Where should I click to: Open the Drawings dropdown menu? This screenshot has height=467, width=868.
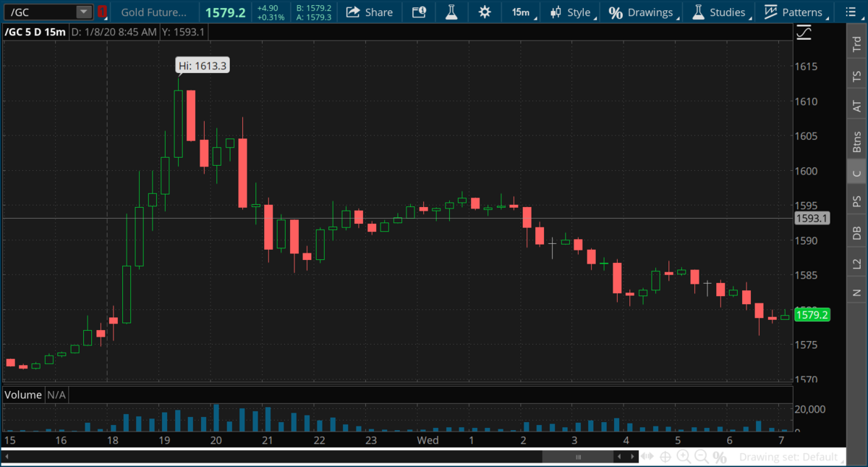coord(643,12)
